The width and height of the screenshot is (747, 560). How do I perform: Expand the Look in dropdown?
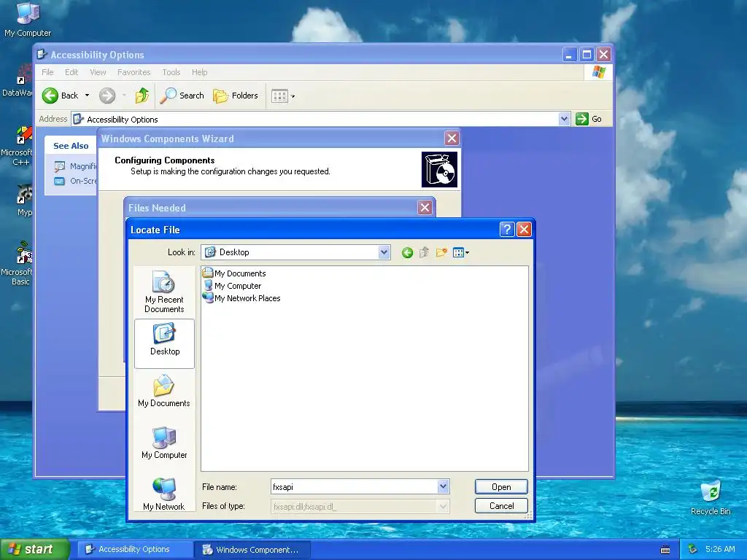[x=384, y=252]
